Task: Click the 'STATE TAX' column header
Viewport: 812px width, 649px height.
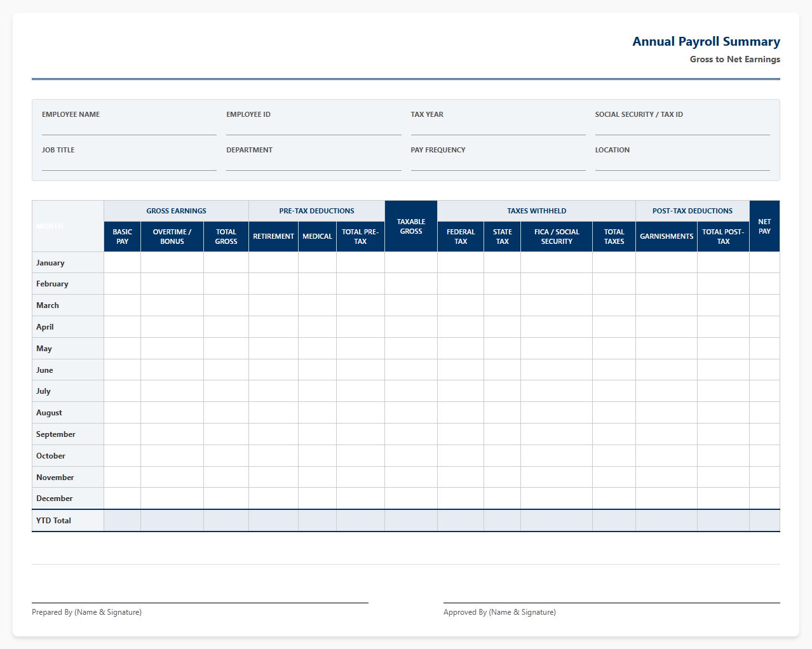Action: click(502, 236)
